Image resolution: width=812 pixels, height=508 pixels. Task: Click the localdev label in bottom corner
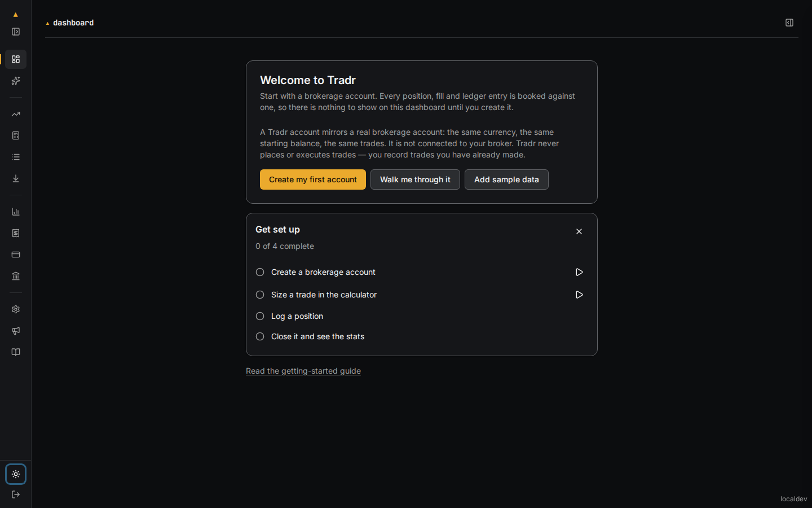[x=793, y=499]
